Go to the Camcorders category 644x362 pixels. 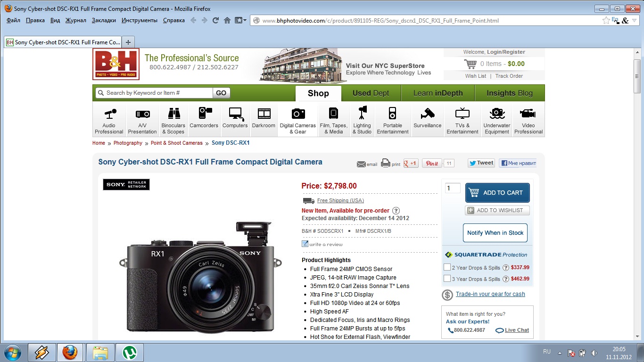(x=204, y=121)
